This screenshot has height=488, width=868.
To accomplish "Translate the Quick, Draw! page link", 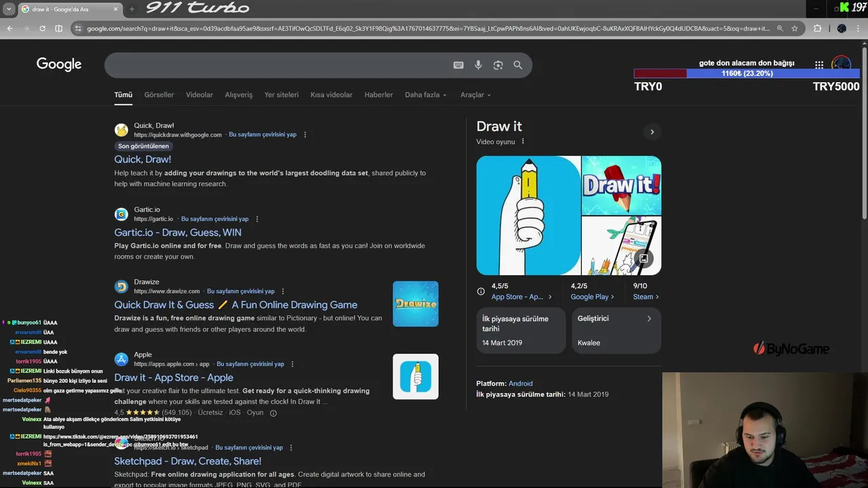I will point(262,135).
